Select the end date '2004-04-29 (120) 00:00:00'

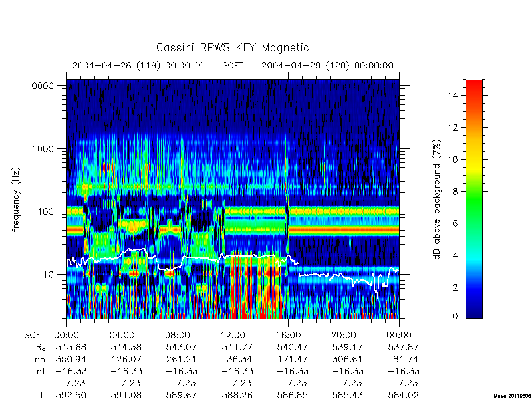coord(327,65)
